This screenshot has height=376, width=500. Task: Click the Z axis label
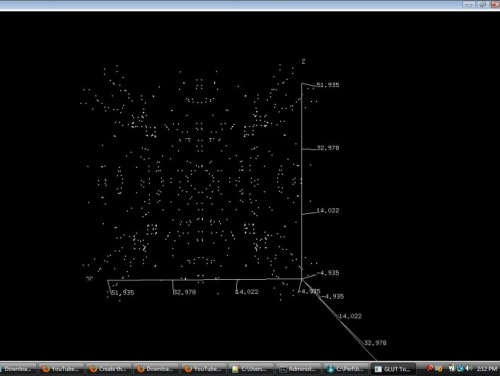pos(303,61)
